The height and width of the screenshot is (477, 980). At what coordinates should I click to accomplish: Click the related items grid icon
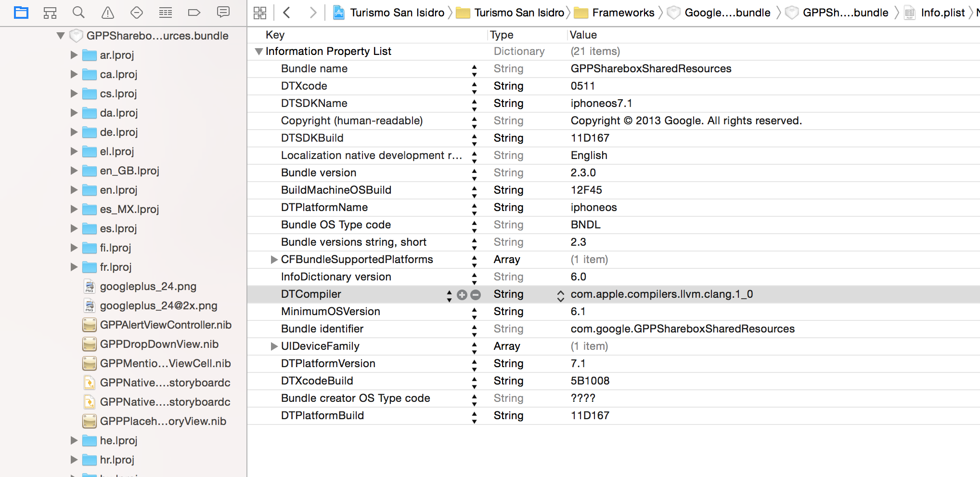(x=260, y=13)
